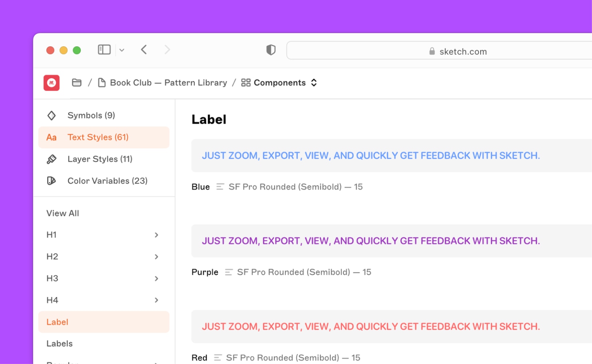Open the folder icon in the breadcrumb
Screen dimensions: 592x364
click(77, 82)
